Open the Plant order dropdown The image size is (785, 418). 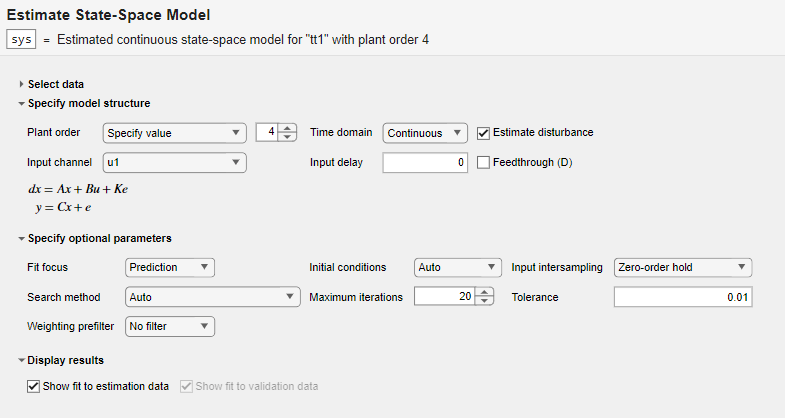174,132
